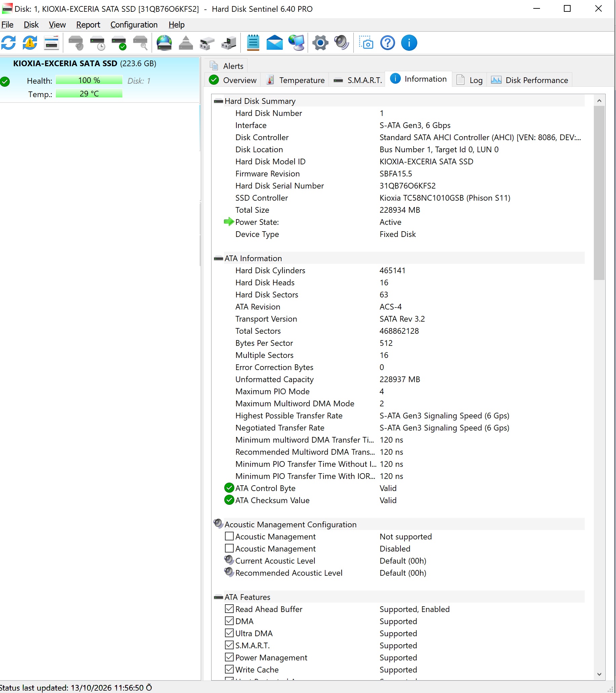Toggle the Ultra DMA checkbox

click(229, 633)
